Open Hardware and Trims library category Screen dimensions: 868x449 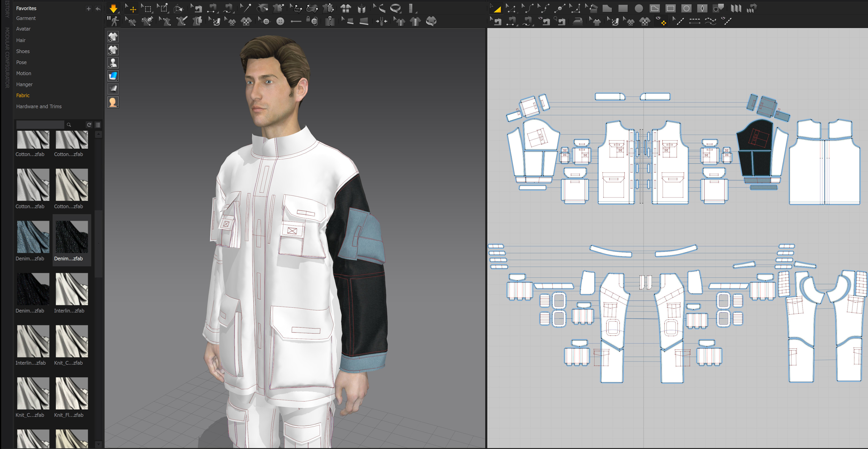(x=39, y=107)
